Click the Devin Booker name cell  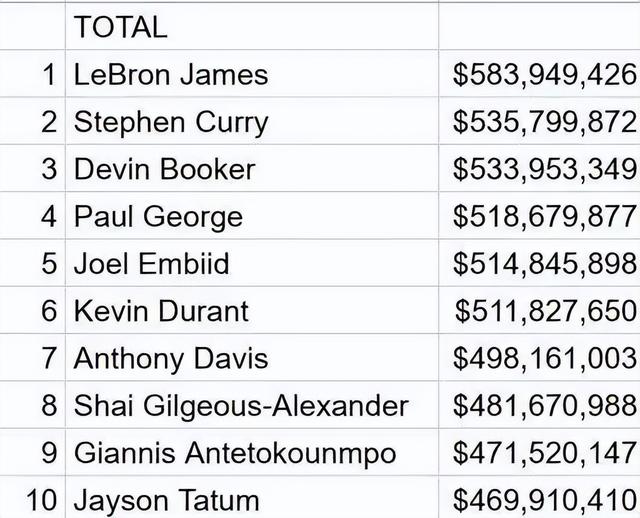[x=252, y=168]
